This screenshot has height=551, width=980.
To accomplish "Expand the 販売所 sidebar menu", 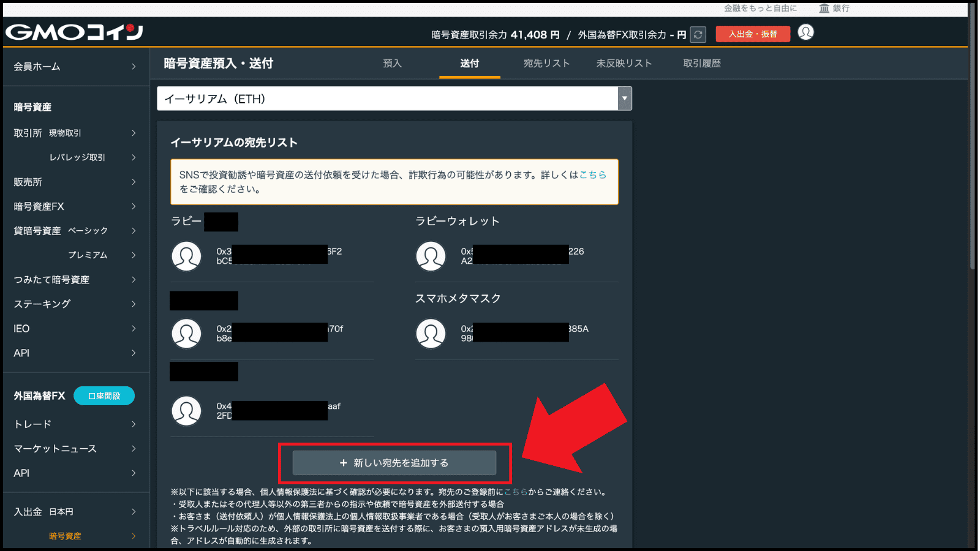I will [x=75, y=182].
